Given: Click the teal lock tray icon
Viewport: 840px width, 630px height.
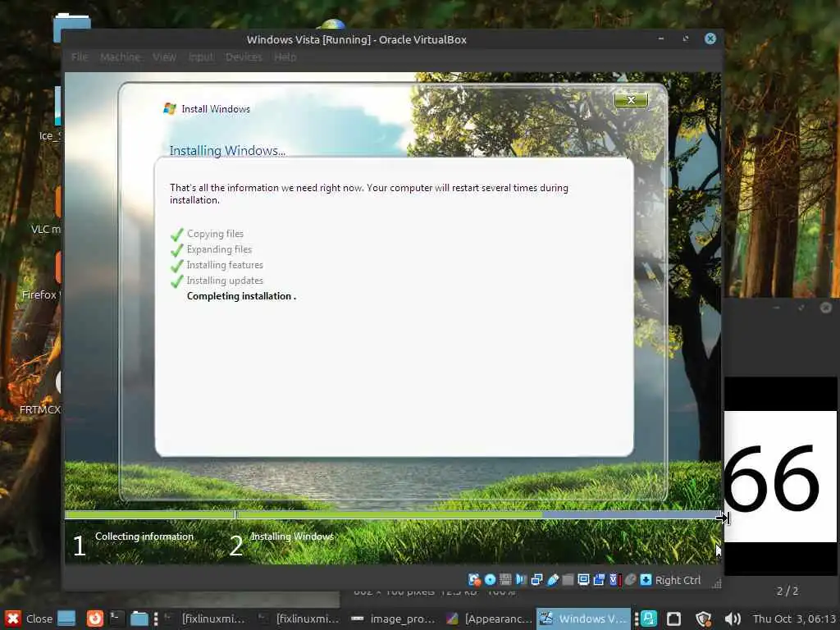Looking at the screenshot, I should point(649,619).
